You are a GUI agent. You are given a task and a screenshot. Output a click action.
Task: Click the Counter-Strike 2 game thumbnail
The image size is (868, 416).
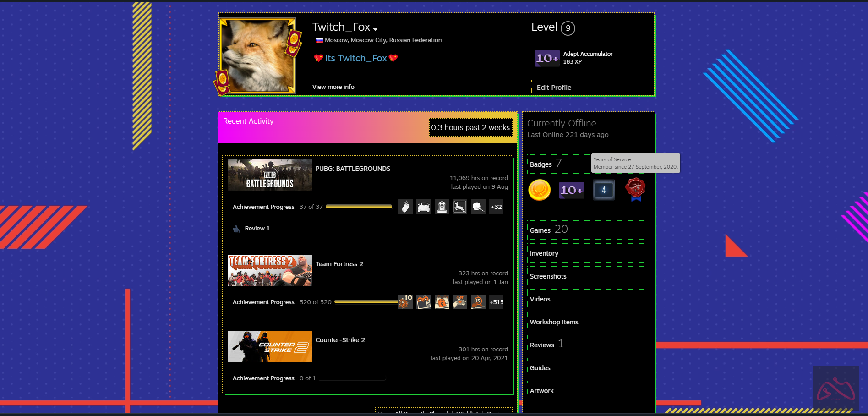(269, 347)
